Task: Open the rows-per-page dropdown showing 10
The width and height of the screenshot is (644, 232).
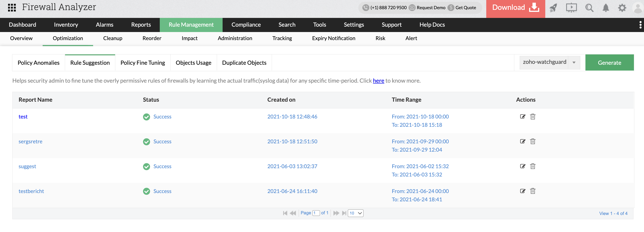Action: point(355,213)
